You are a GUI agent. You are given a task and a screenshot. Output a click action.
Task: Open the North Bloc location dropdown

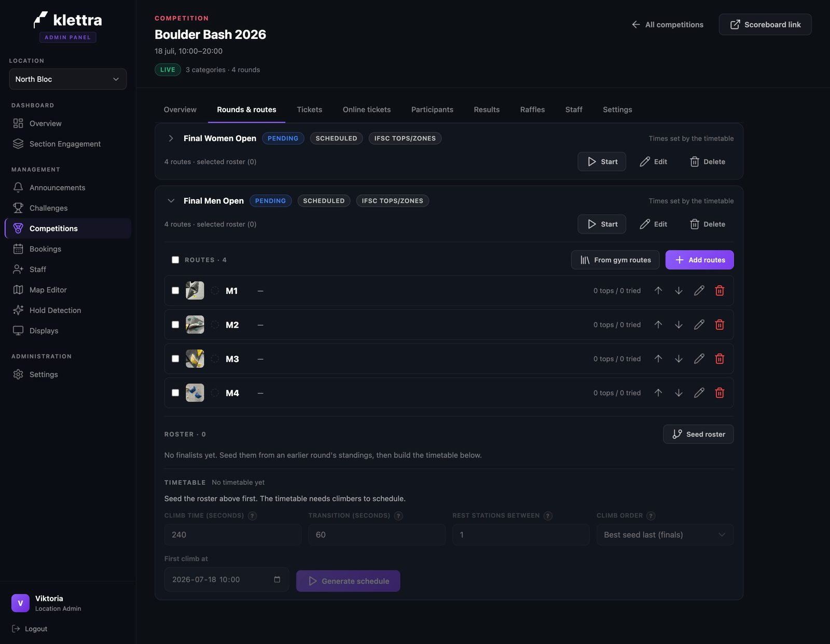[x=68, y=79]
